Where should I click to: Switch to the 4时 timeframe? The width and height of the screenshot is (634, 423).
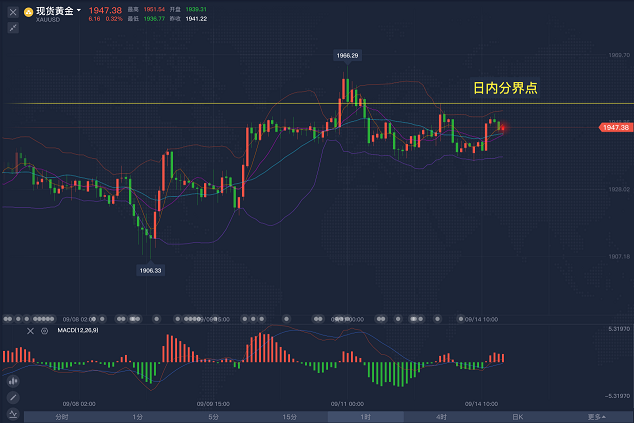pyautogui.click(x=441, y=416)
